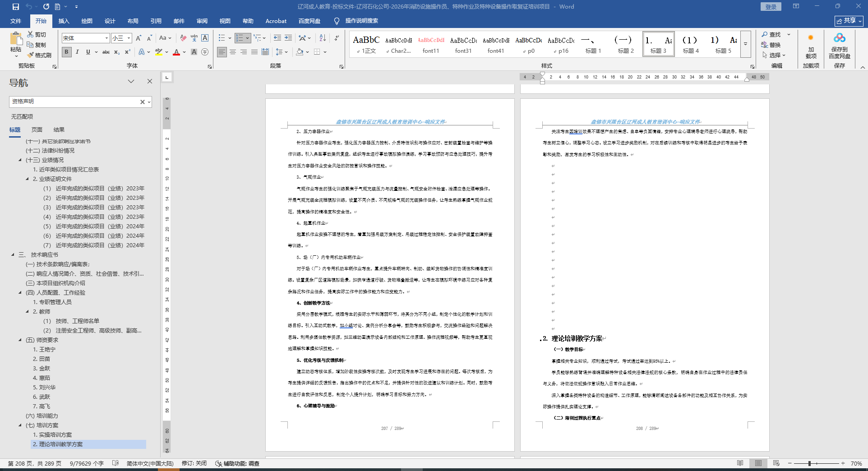Collapse the 三、技术响应书 heading in navigation
The width and height of the screenshot is (868, 471).
click(x=13, y=255)
